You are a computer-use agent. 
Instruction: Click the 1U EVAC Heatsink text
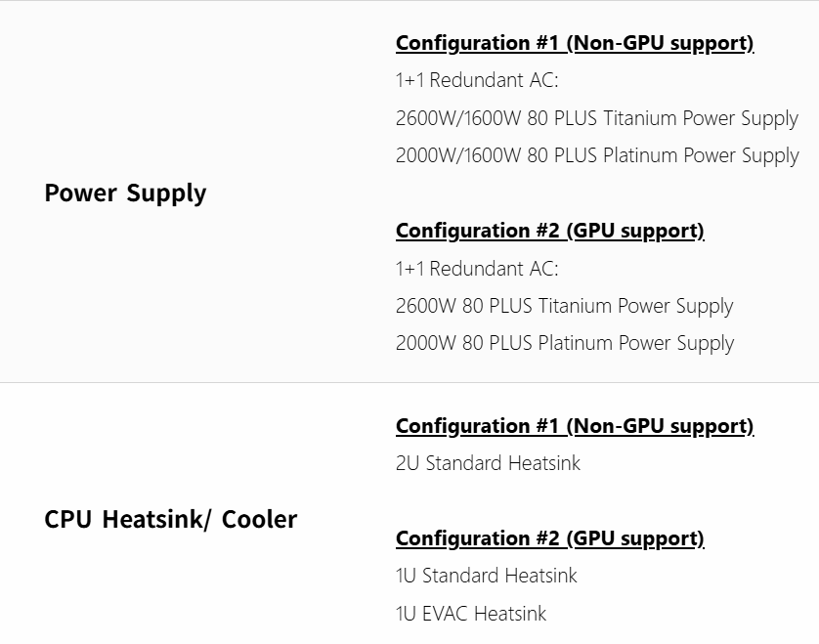470,614
